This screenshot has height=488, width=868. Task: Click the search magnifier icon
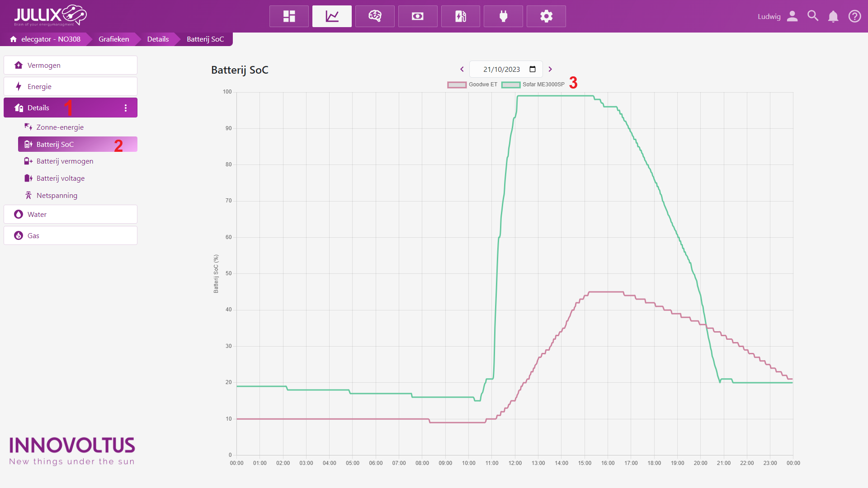point(813,16)
